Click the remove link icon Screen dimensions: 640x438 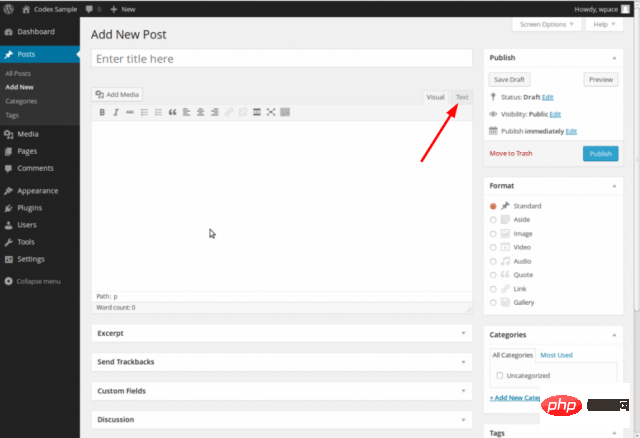pos(243,112)
